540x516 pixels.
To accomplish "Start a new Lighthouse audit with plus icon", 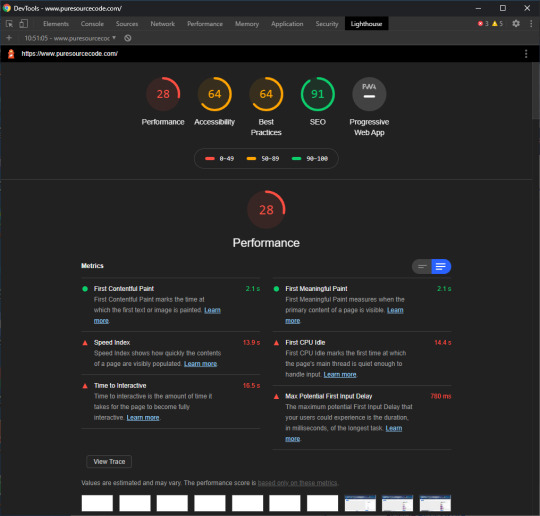I will [x=9, y=38].
